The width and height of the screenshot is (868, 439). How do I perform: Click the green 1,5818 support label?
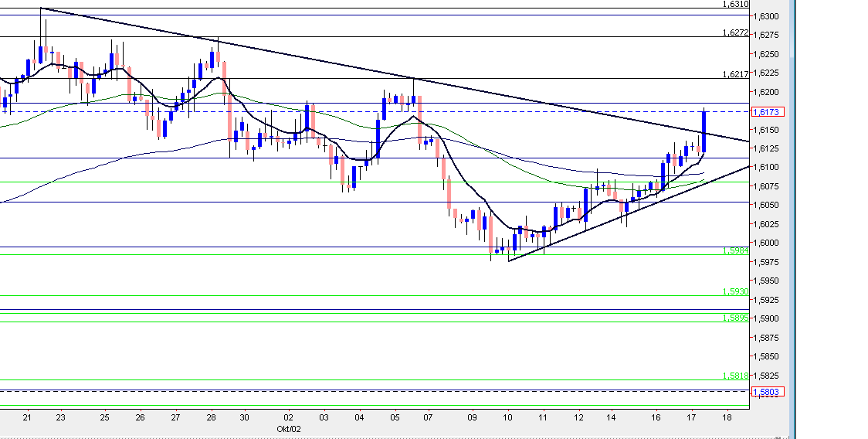[x=736, y=376]
